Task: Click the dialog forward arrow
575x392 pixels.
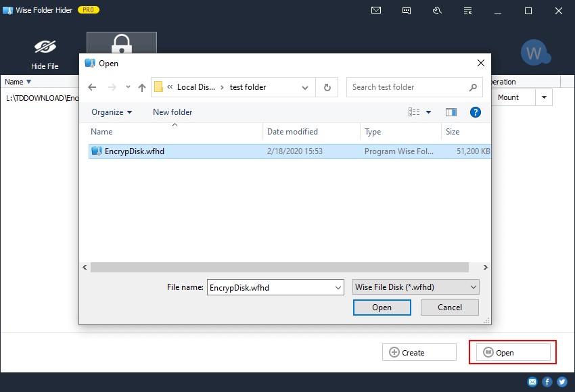Action: (x=112, y=87)
